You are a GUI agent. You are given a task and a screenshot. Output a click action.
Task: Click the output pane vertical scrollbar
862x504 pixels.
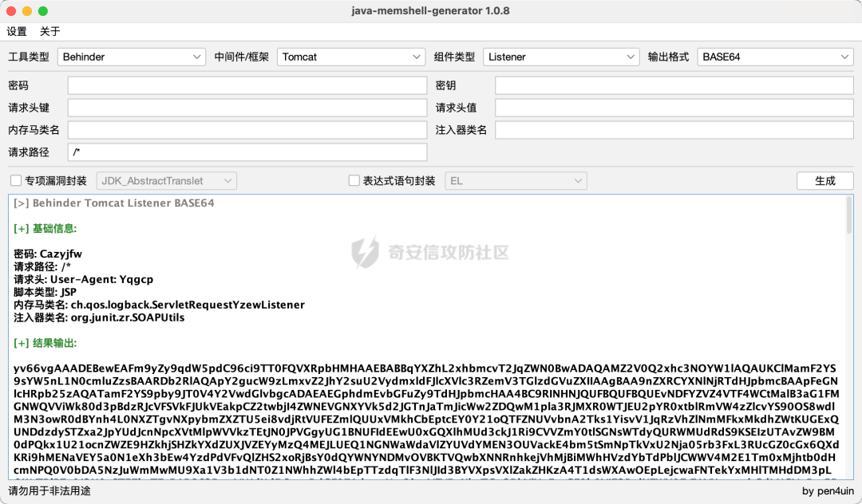849,215
